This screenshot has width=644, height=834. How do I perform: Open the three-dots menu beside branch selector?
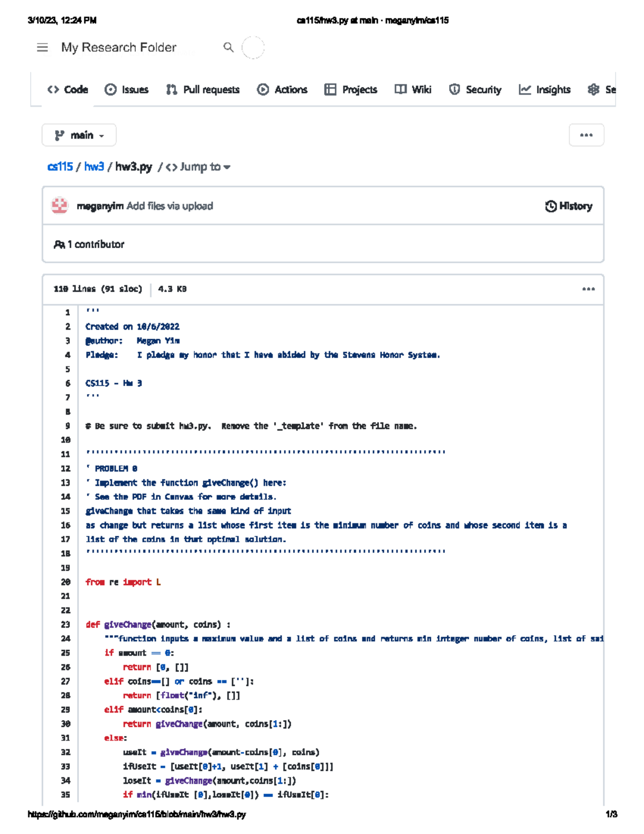[x=586, y=135]
